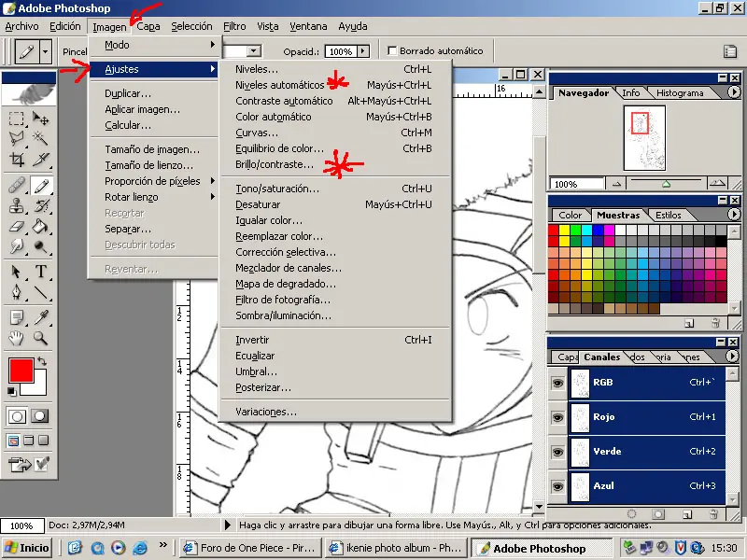Select the Clone Stamp tool
This screenshot has width=747, height=560.
tap(17, 205)
